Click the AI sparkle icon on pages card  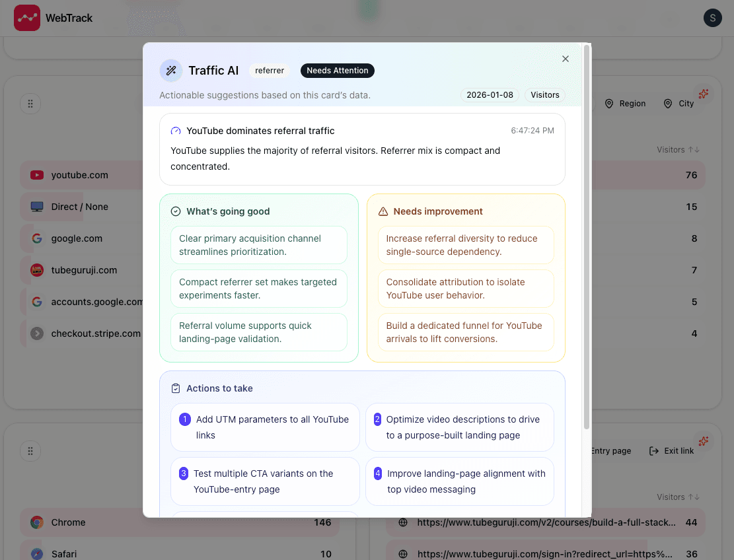point(704,440)
